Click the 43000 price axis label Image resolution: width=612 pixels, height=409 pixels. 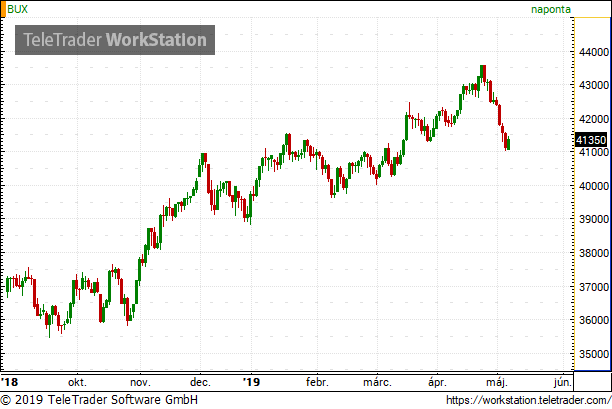coord(594,85)
